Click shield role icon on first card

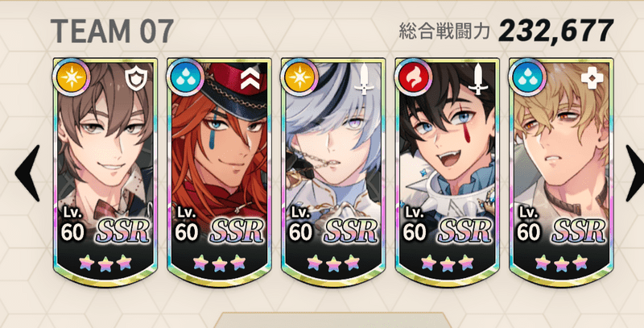coord(136,80)
